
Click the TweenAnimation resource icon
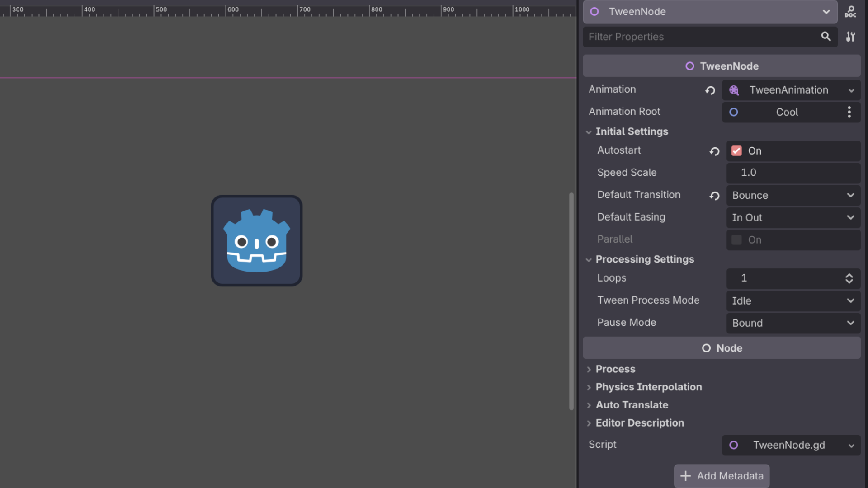734,90
